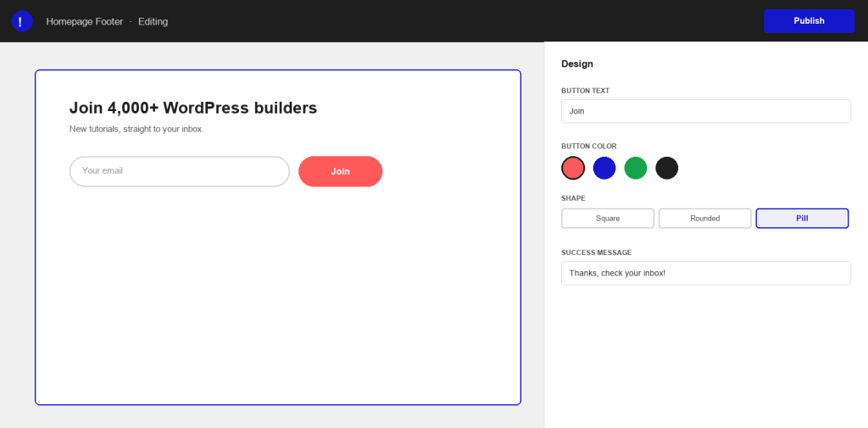Click the Join 4,000+ WordPress builders heading
Viewport: 868px width, 428px height.
193,108
